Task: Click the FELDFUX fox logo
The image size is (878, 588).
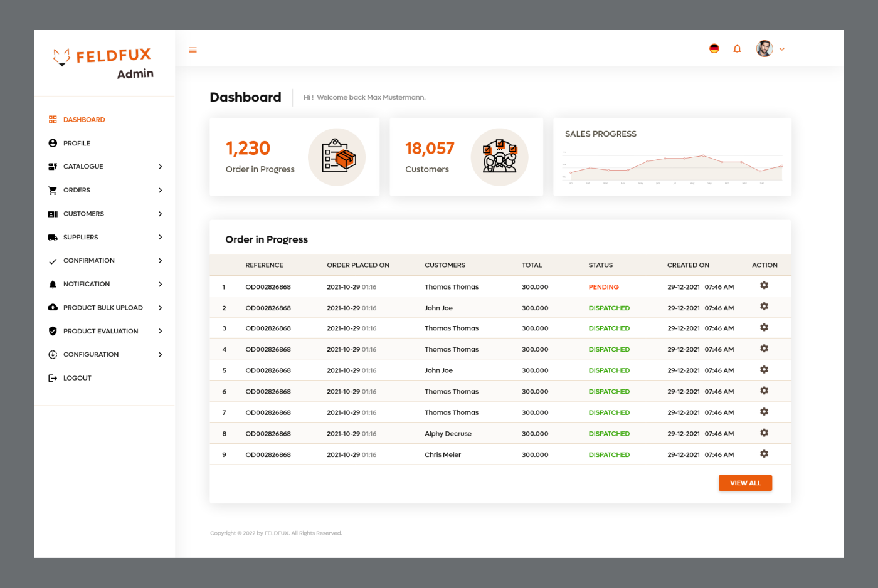Action: pos(61,57)
